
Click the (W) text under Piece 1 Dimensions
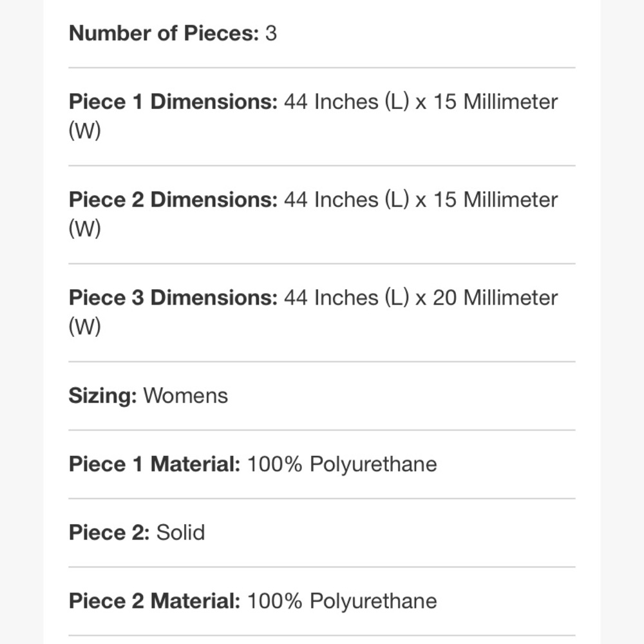[84, 131]
